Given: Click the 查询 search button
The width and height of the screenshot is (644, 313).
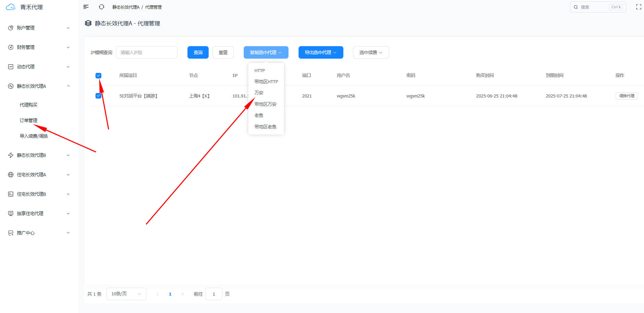Looking at the screenshot, I should coord(198,52).
